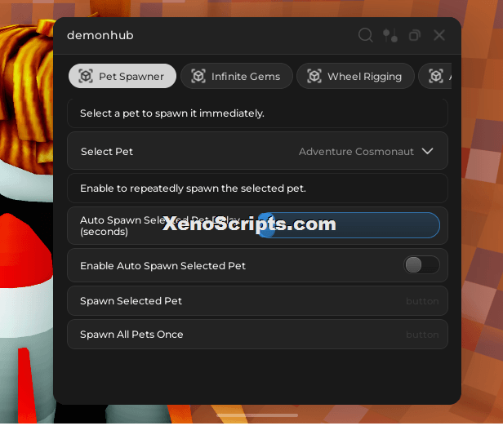Click the window copy/restore icon in header

click(415, 35)
